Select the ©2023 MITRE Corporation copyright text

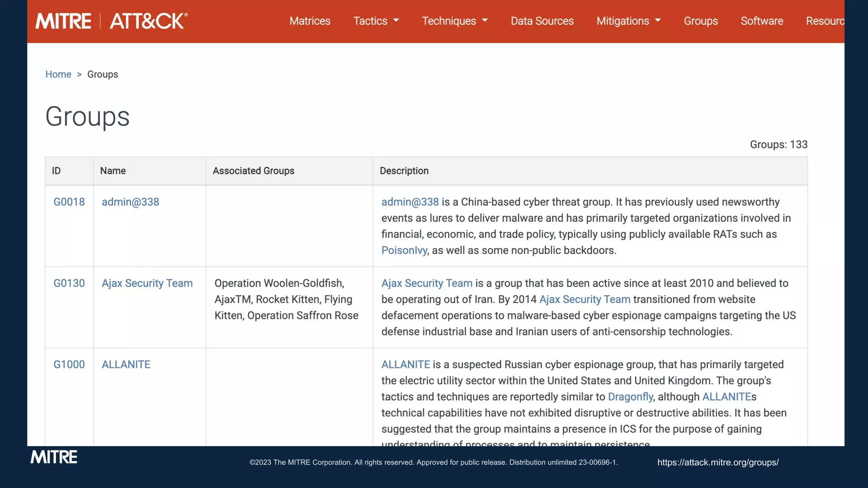434,462
